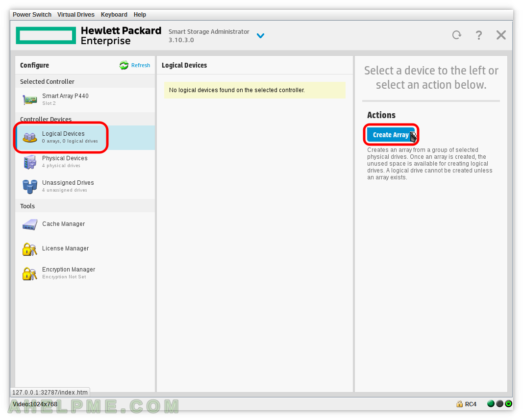
Task: Open Unassigned Drives in the sidebar
Action: pyautogui.click(x=85, y=186)
